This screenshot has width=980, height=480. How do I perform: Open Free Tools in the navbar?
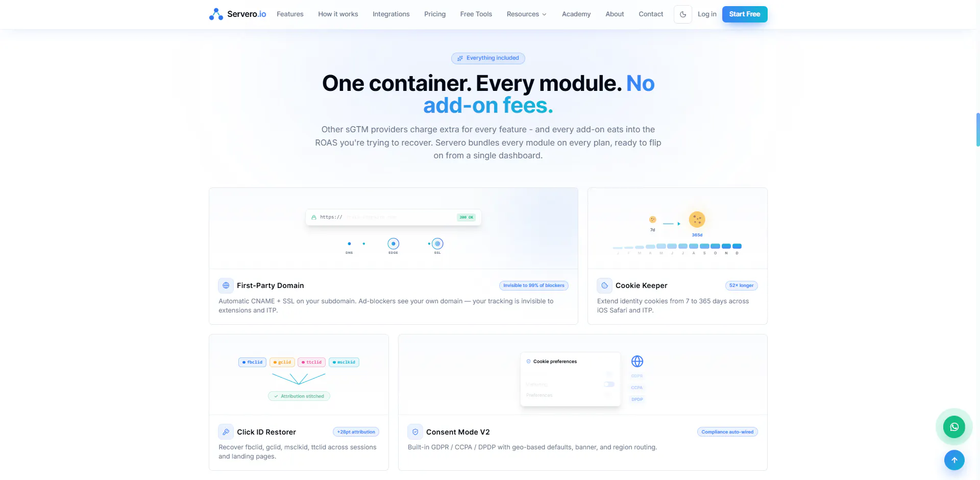point(476,14)
